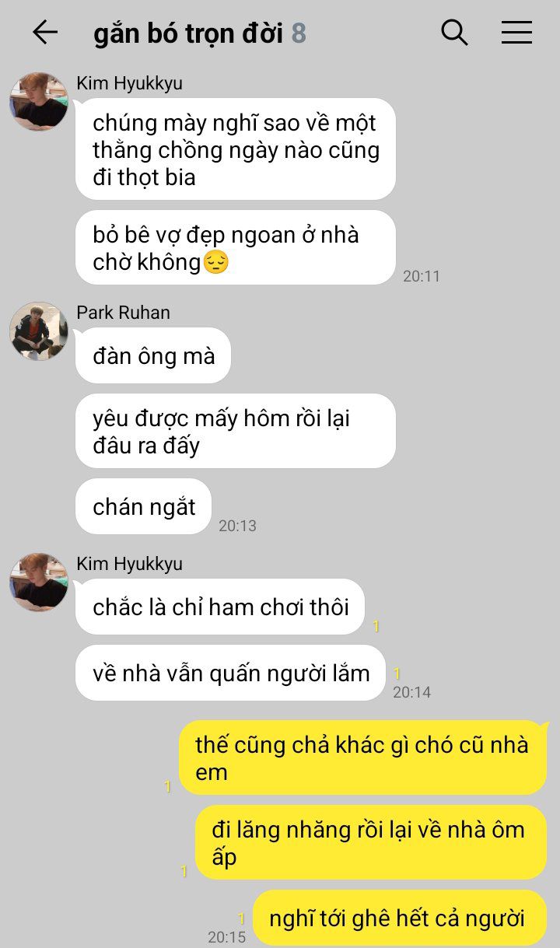Go back using the arrow icon
This screenshot has width=560, height=948.
(x=45, y=32)
